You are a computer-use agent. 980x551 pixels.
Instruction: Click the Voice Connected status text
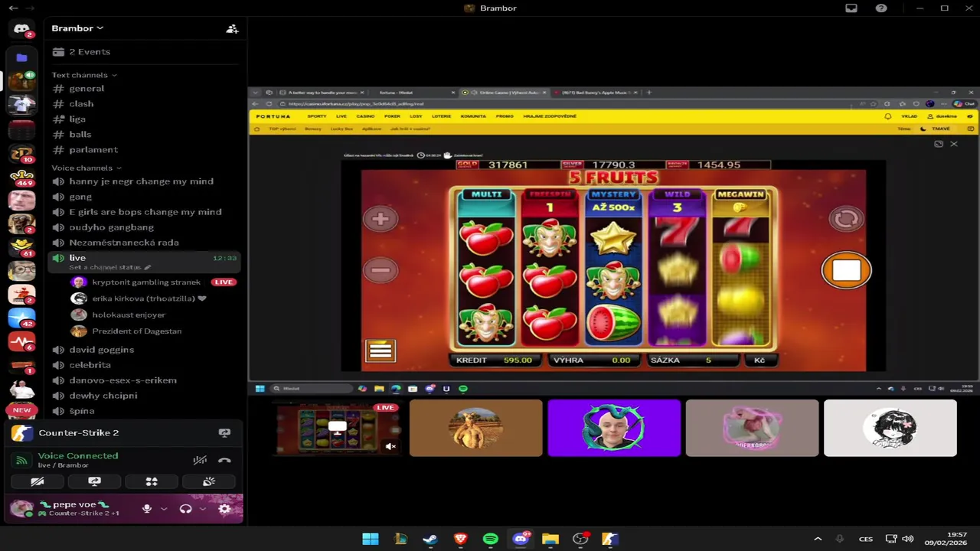78,455
